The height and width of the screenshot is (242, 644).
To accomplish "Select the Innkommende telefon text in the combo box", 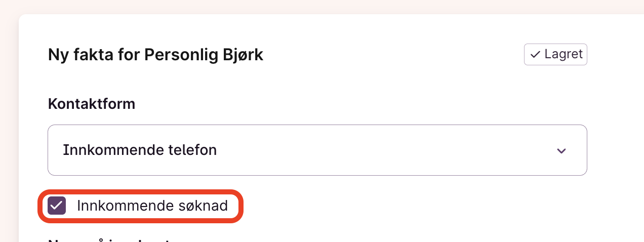I will click(140, 150).
